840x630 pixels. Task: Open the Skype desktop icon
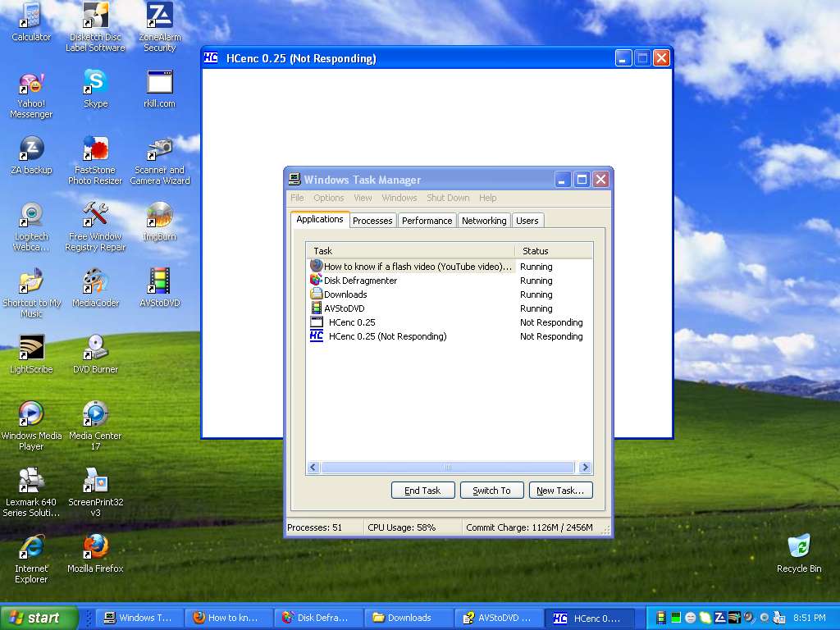tap(95, 89)
